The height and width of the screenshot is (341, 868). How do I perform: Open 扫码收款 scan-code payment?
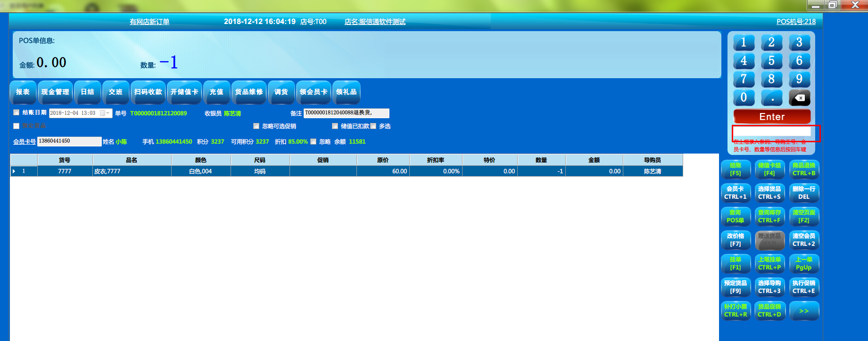pyautogui.click(x=148, y=92)
